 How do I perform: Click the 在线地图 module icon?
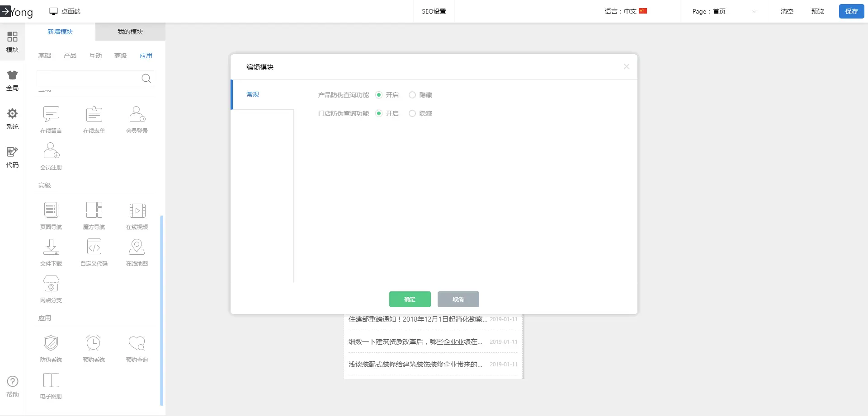coord(137,247)
